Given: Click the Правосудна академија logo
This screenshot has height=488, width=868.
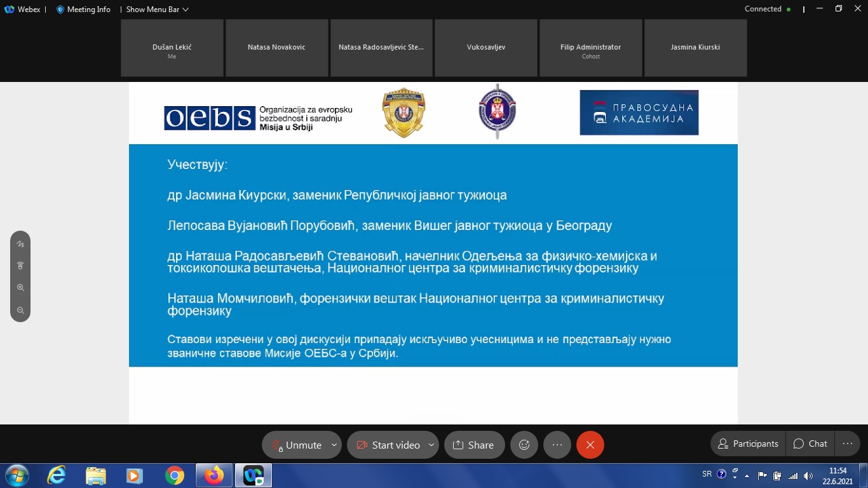Looking at the screenshot, I should pyautogui.click(x=639, y=112).
